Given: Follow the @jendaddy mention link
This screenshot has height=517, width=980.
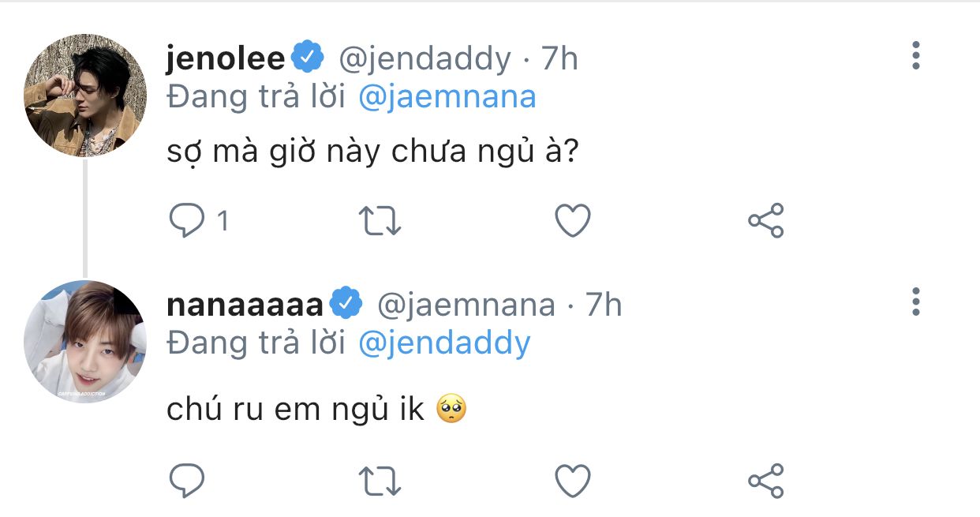Looking at the screenshot, I should (444, 343).
